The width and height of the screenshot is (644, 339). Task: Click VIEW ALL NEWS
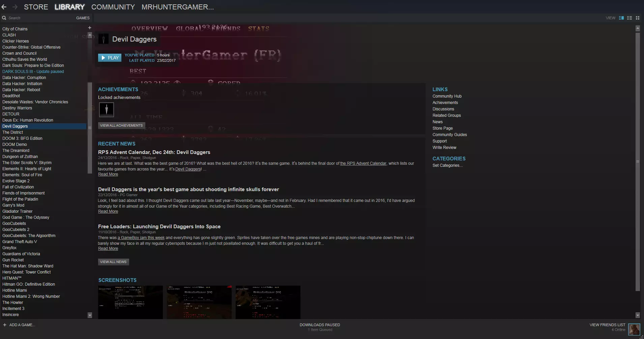(113, 262)
